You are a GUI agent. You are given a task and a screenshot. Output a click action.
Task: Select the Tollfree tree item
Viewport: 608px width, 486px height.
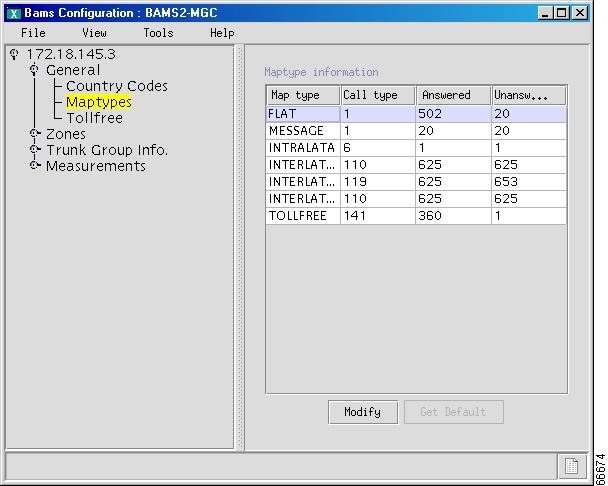(x=94, y=118)
